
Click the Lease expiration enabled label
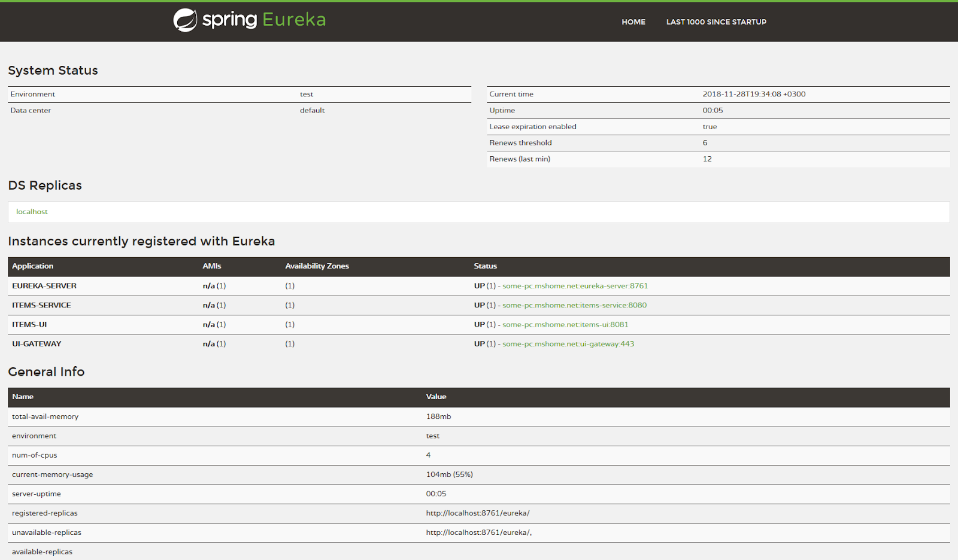click(533, 126)
